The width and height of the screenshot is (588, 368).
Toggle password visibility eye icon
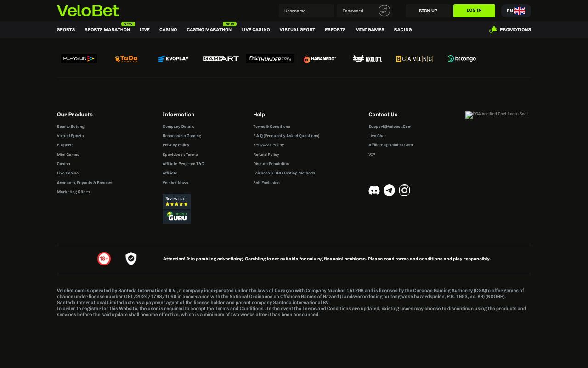[x=384, y=11]
